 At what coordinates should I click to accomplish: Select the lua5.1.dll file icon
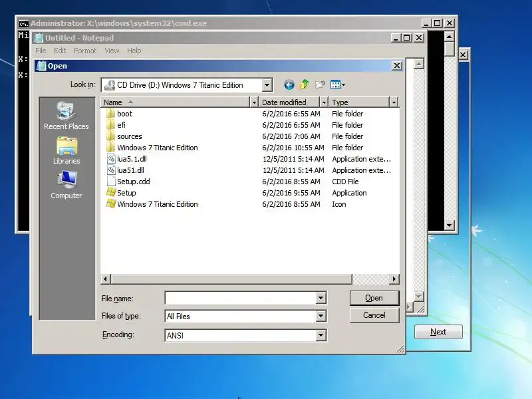tap(111, 158)
